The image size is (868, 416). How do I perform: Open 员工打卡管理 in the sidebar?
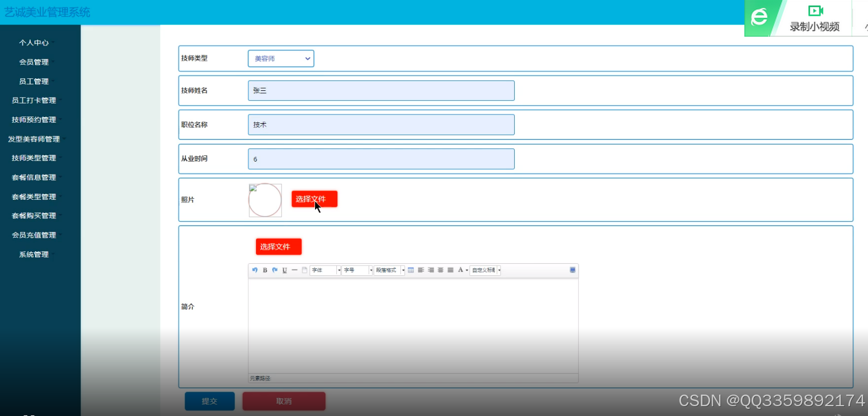pos(34,100)
